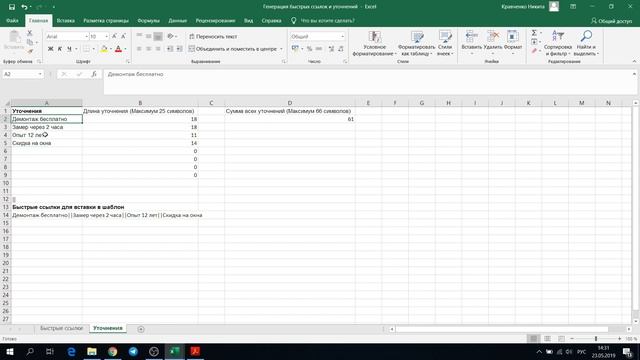The height and width of the screenshot is (360, 640).
Task: Switch to the Данные ribbon tab
Action: pyautogui.click(x=178, y=20)
